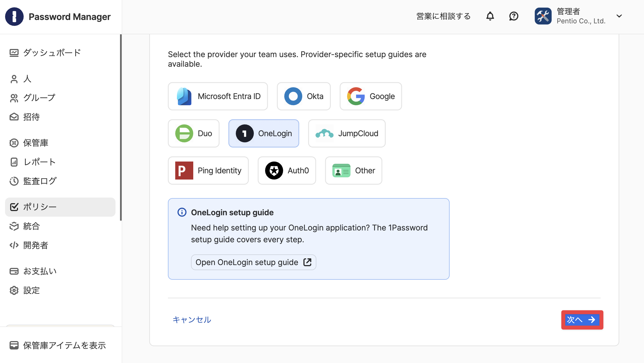Click the info icon in setup guide
Viewport: 644px width, 363px height.
(x=182, y=212)
